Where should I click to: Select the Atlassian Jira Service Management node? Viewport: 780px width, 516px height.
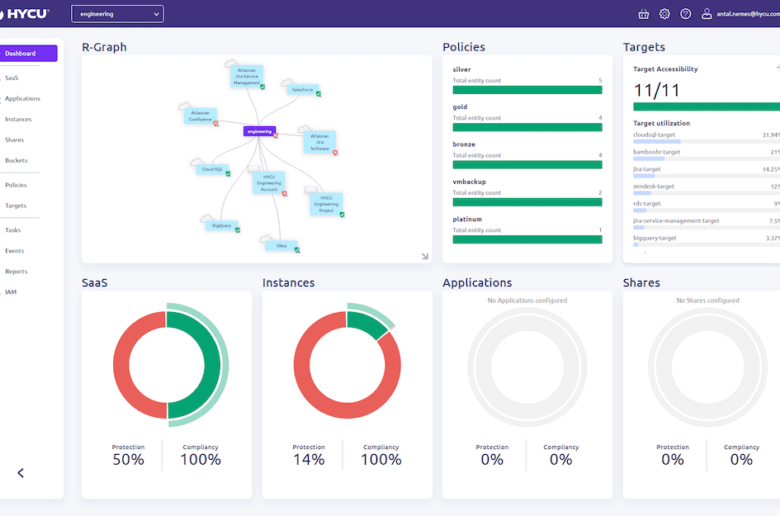[x=247, y=77]
